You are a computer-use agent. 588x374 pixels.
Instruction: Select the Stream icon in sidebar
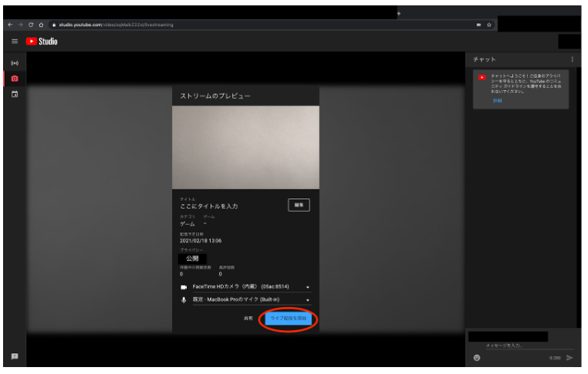tap(14, 63)
